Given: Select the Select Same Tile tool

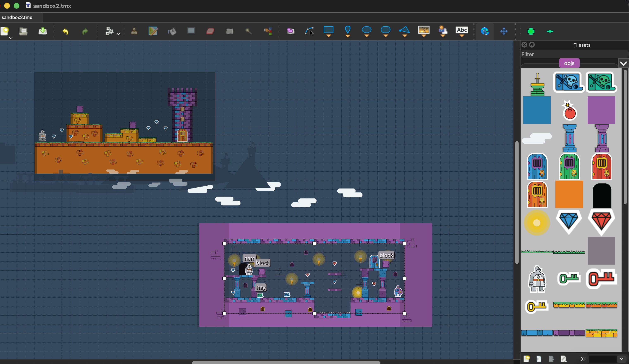Looking at the screenshot, I should pos(268,31).
